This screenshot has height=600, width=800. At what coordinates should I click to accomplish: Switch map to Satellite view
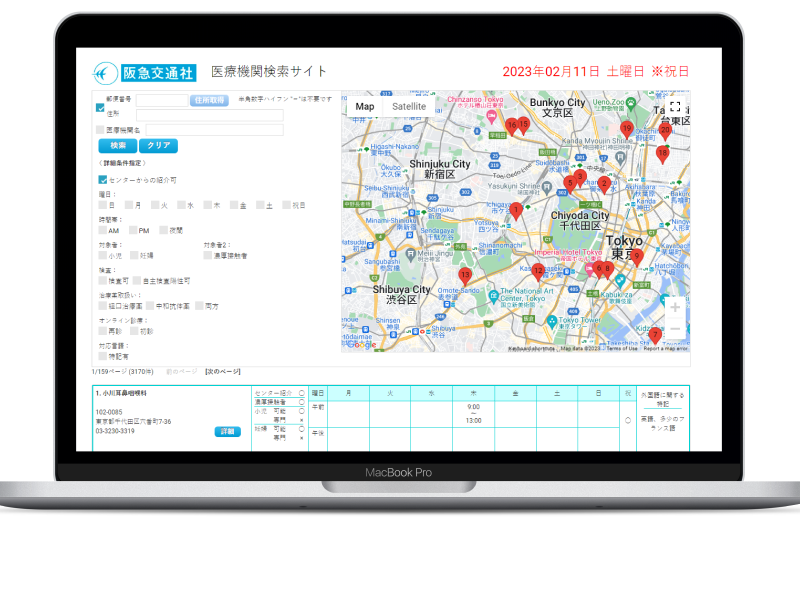(408, 107)
